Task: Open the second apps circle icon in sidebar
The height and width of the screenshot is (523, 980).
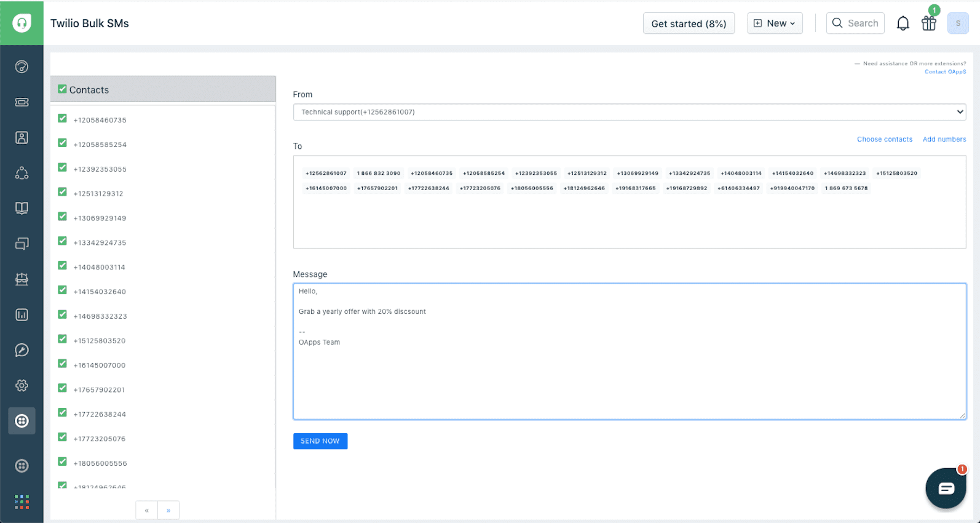Action: (x=22, y=466)
